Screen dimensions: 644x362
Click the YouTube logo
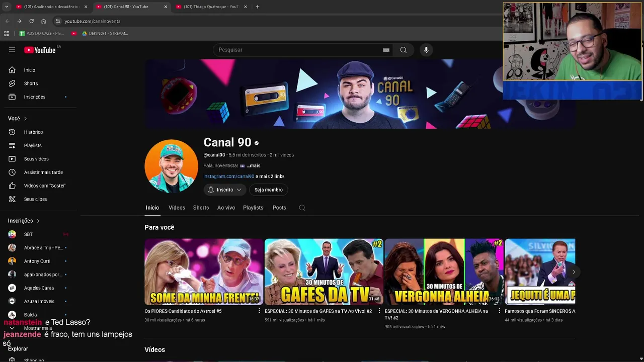(40, 50)
